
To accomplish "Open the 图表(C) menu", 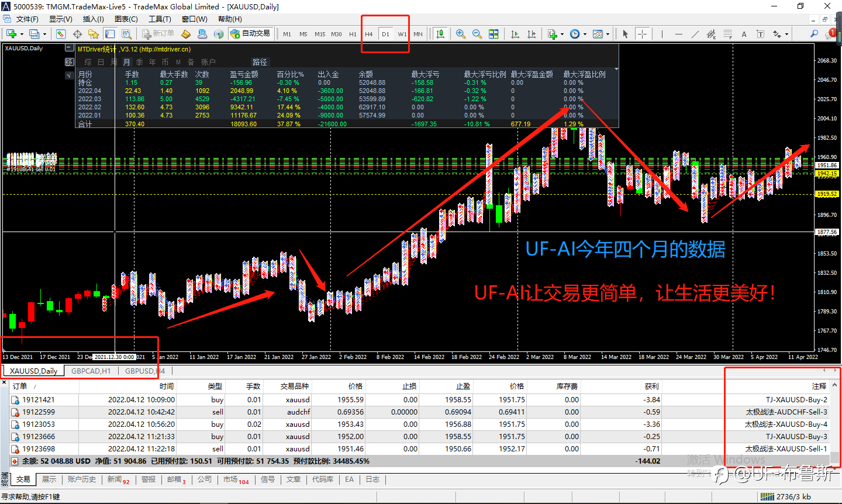I will (x=126, y=19).
